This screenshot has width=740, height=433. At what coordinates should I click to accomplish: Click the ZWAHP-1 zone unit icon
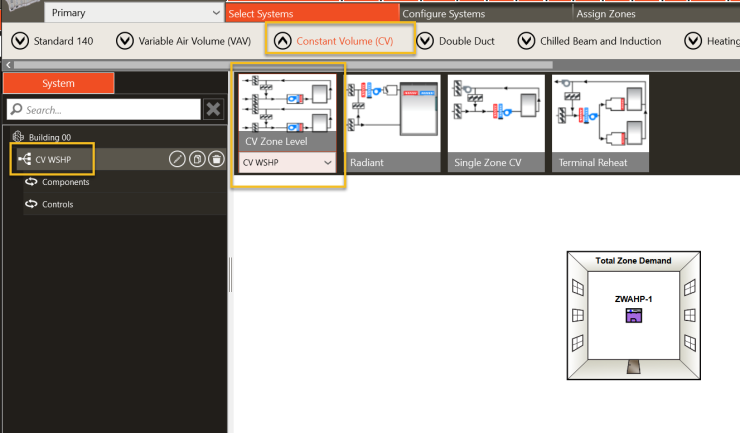click(x=633, y=315)
